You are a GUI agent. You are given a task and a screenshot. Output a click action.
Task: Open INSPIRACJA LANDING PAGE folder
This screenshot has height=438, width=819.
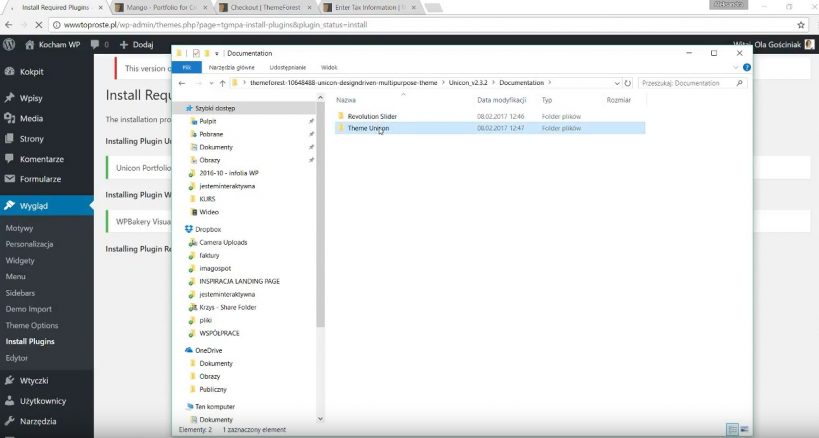(x=239, y=281)
